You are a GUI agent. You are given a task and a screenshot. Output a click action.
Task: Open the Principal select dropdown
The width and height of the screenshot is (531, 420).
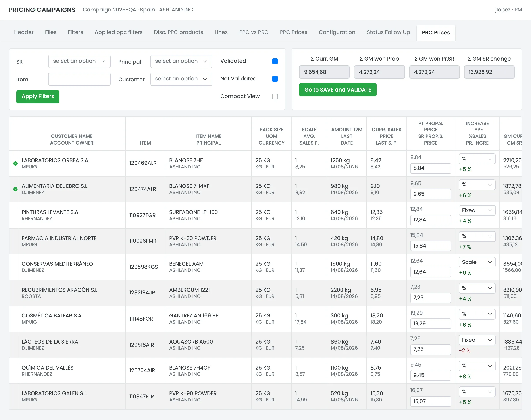(181, 61)
